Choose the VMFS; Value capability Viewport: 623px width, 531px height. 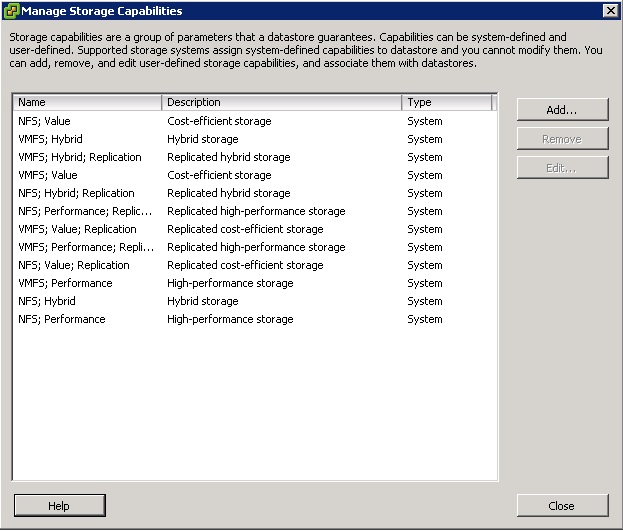(48, 175)
